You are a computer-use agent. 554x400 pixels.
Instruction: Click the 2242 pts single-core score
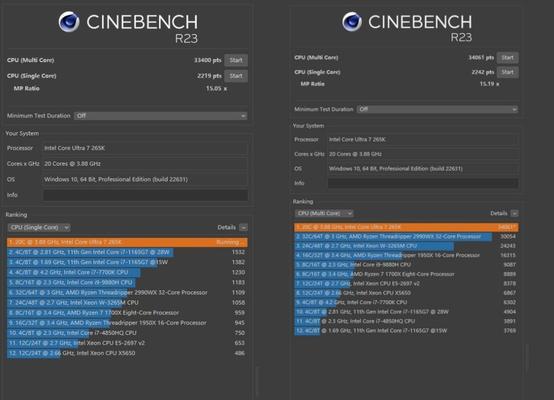click(x=483, y=72)
